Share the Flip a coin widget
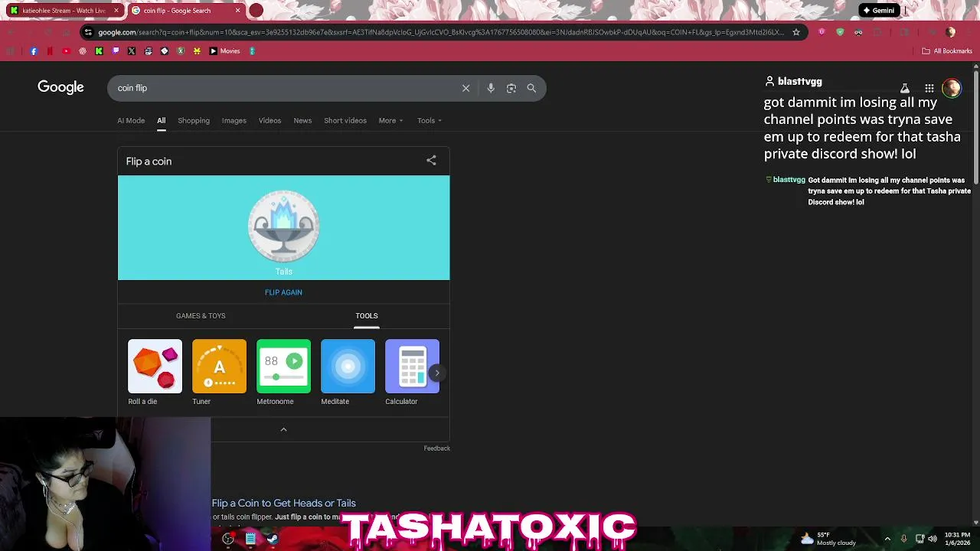Screen dimensions: 980x551 point(431,160)
